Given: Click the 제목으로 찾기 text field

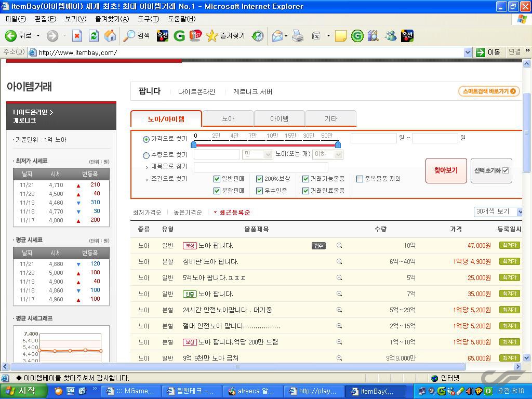Looking at the screenshot, I should (261, 167).
